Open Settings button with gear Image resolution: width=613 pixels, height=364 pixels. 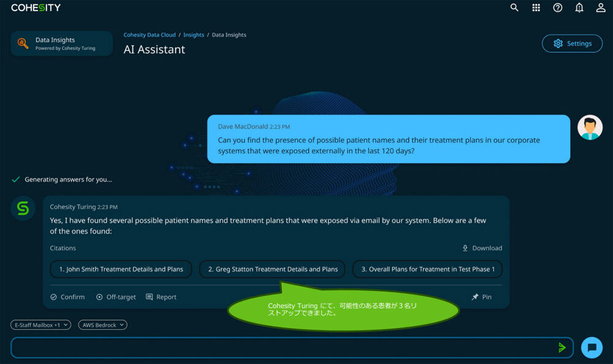tap(572, 44)
